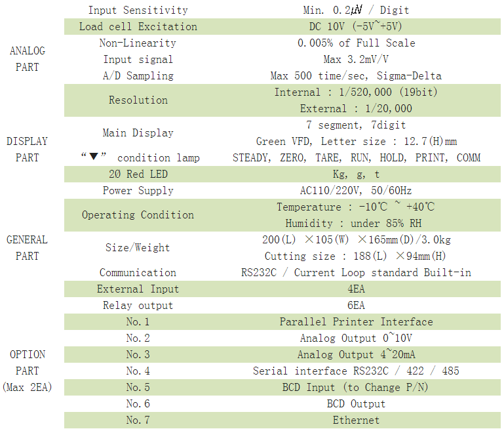The height and width of the screenshot is (429, 504).
Task: Select the Analog Output 4~20mA option
Action: 356,354
